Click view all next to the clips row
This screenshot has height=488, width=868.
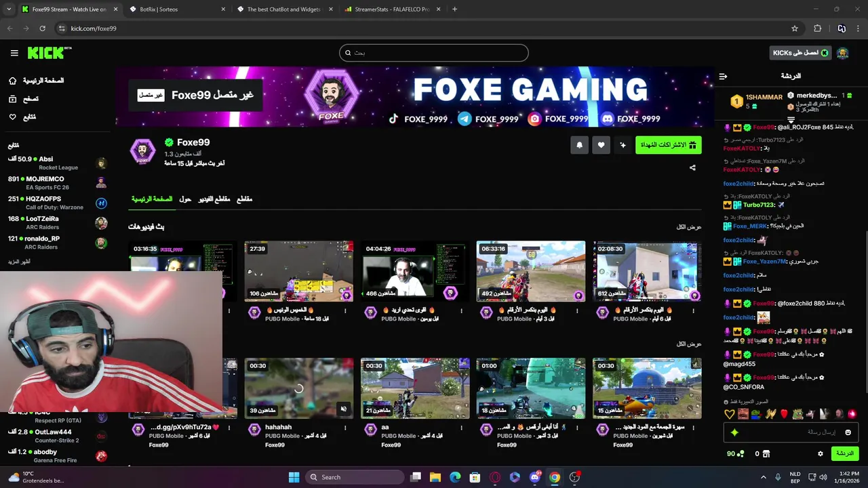click(689, 344)
